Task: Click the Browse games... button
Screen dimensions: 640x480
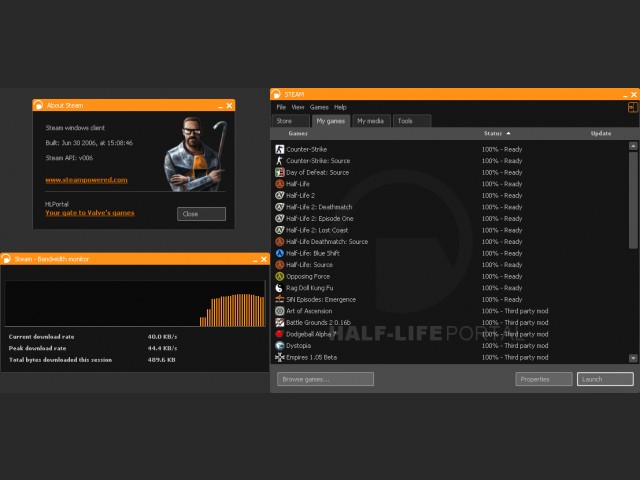Action: [x=325, y=379]
